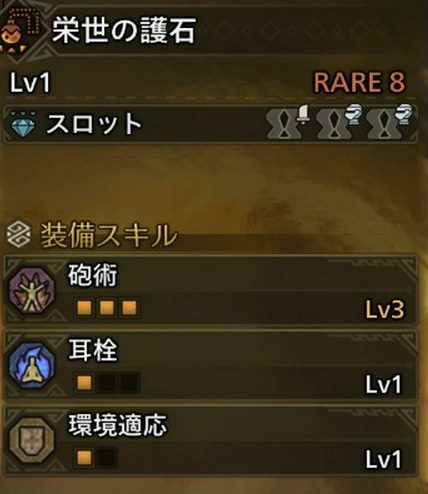This screenshot has height=494, width=428.
Task: Click the 砲術 level gauge squares
Action: click(107, 308)
